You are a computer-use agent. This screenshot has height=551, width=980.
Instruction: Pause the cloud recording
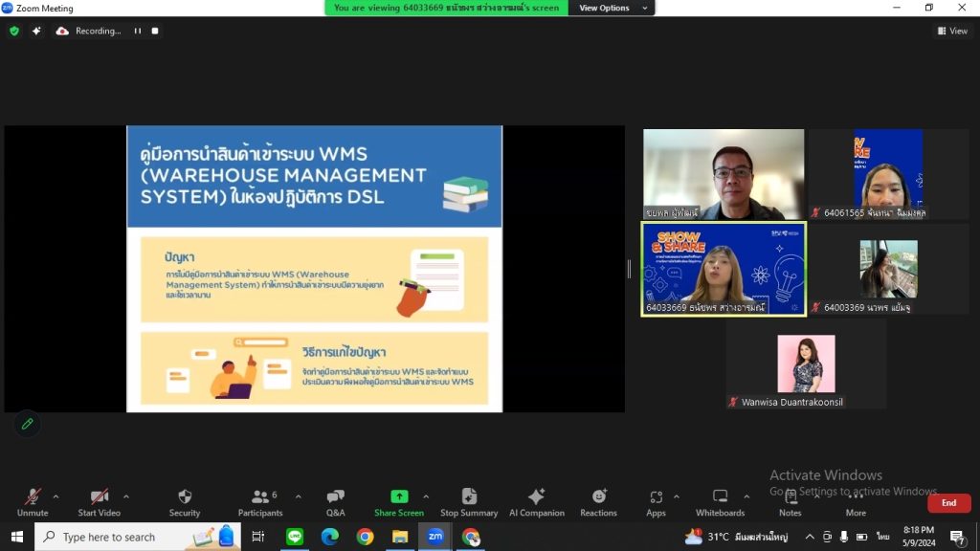[x=138, y=31]
